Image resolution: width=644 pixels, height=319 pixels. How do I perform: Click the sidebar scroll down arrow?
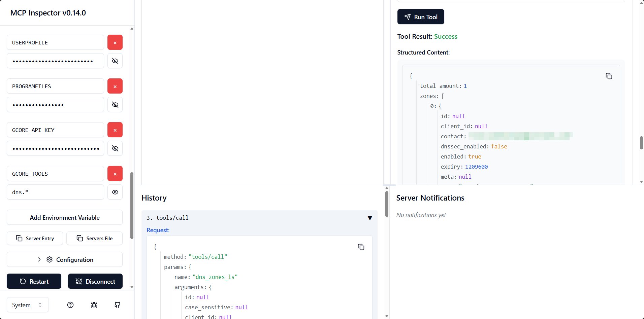[x=132, y=287]
